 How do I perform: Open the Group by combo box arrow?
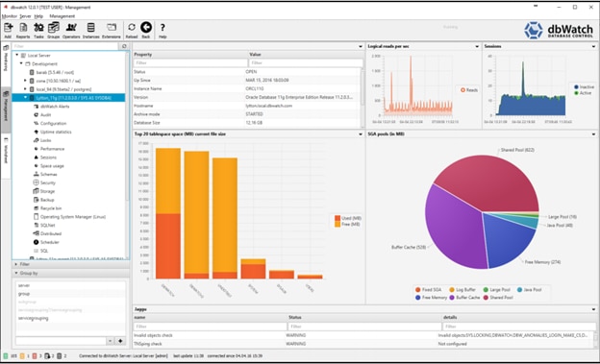[110, 341]
